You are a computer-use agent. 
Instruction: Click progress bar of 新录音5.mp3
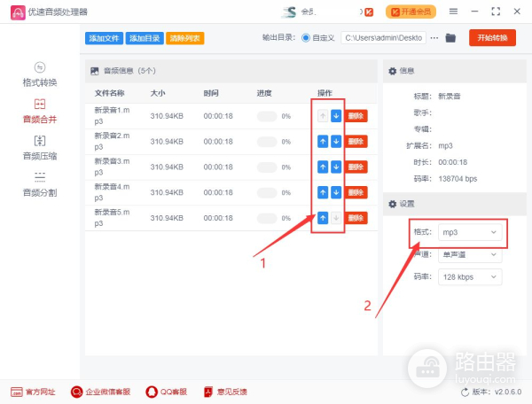tap(267, 218)
